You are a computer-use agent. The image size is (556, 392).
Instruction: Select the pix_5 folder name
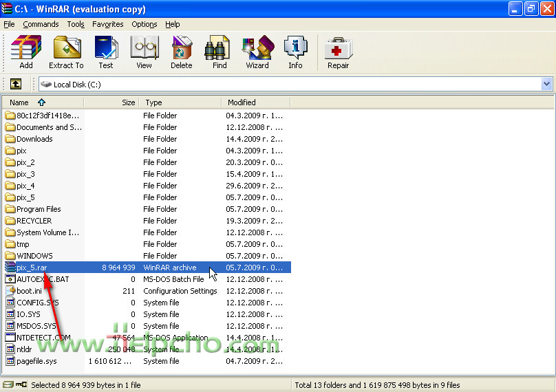coord(25,197)
